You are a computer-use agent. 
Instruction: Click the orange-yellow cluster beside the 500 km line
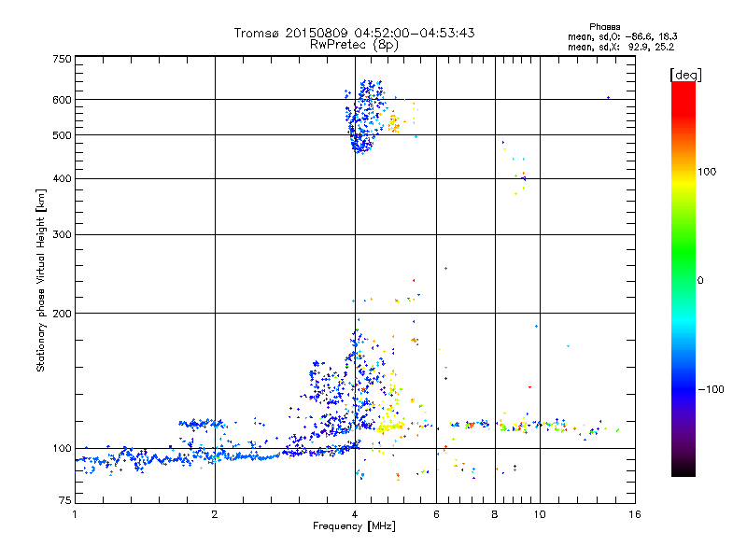click(x=394, y=123)
